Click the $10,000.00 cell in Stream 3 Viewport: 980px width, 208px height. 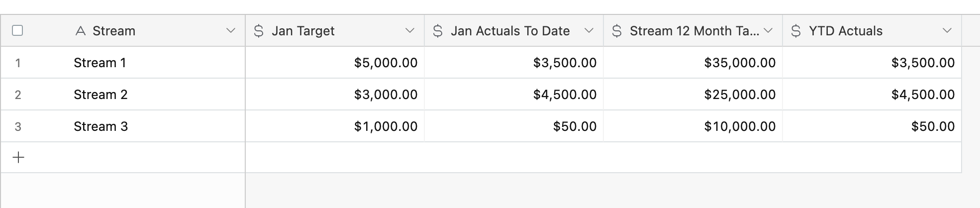tap(693, 126)
